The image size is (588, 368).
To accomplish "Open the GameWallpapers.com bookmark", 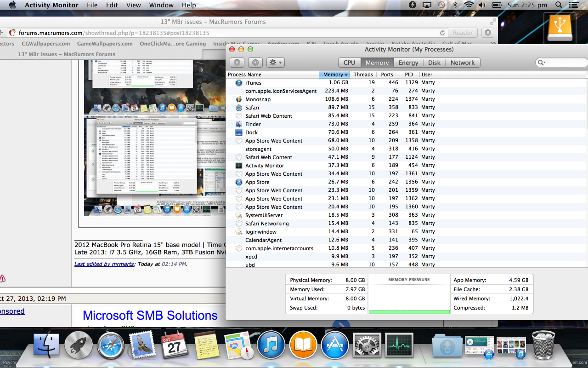I will (105, 44).
